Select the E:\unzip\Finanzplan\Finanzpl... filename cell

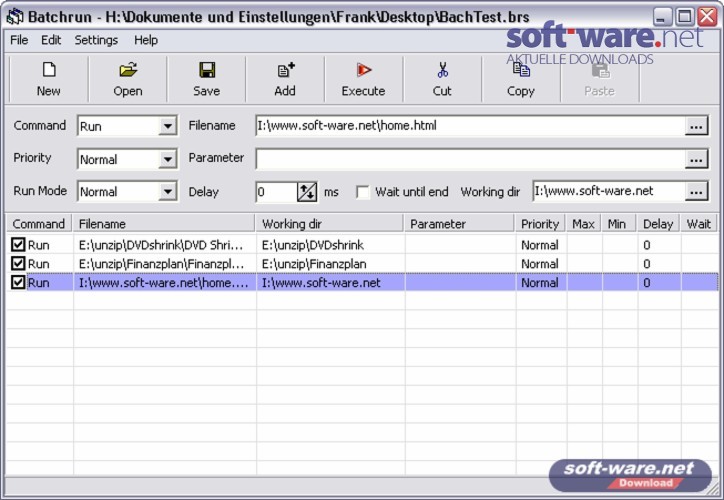coord(164,264)
